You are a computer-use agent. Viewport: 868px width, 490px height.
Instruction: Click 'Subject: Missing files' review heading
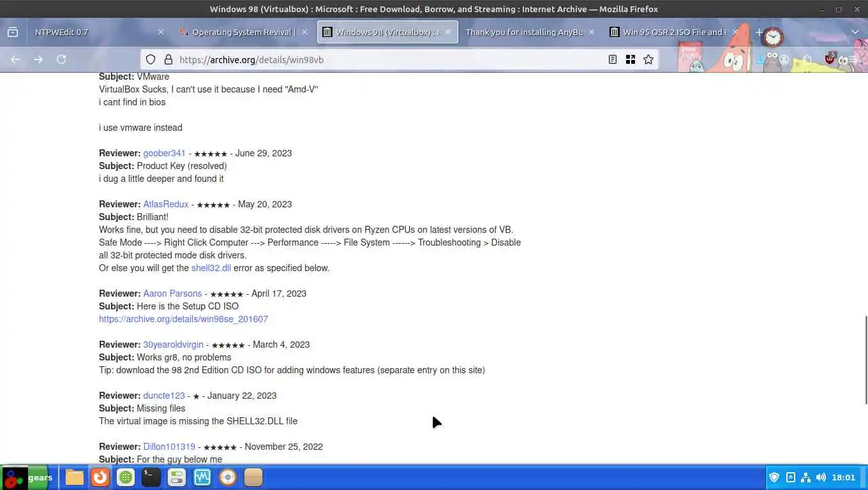[x=142, y=408]
